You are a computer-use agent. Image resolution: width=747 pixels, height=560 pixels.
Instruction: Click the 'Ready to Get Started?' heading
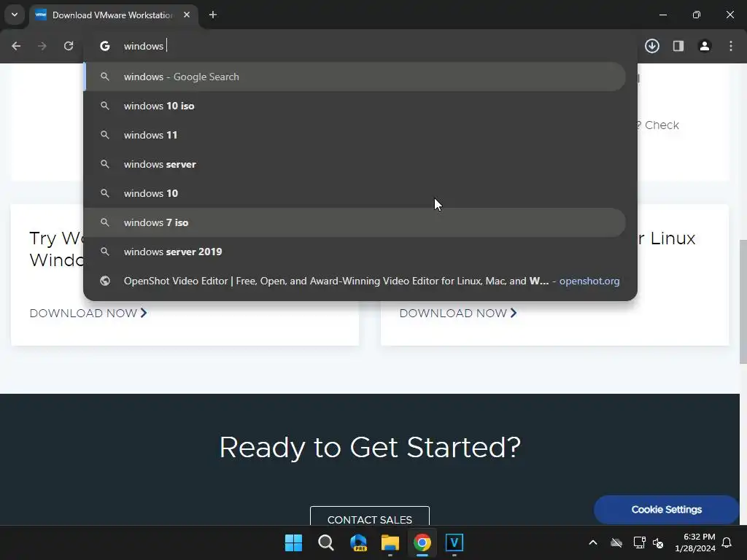tap(370, 448)
